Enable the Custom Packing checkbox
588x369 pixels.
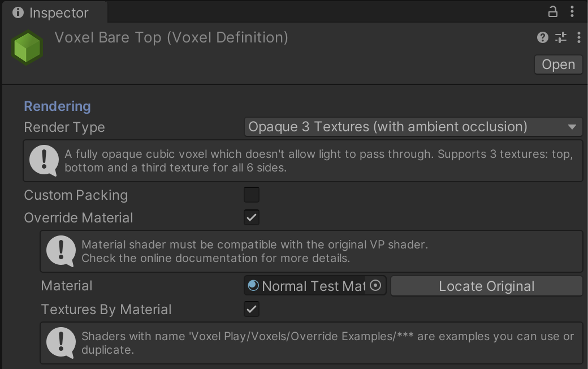(251, 195)
